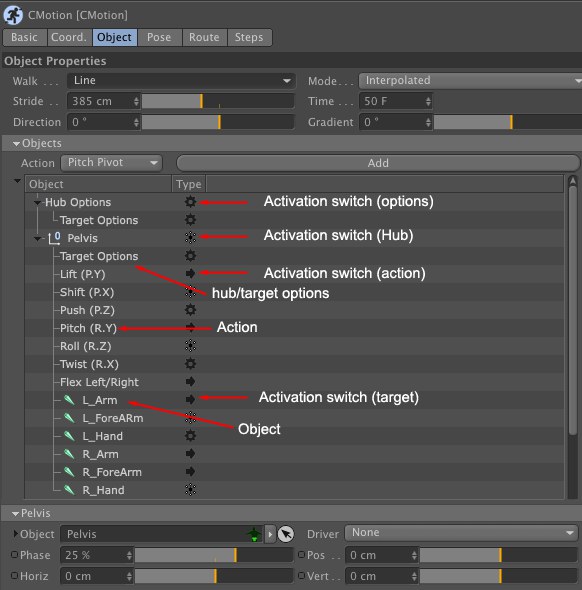
Task: Click the Stride slider
Action: click(217, 101)
